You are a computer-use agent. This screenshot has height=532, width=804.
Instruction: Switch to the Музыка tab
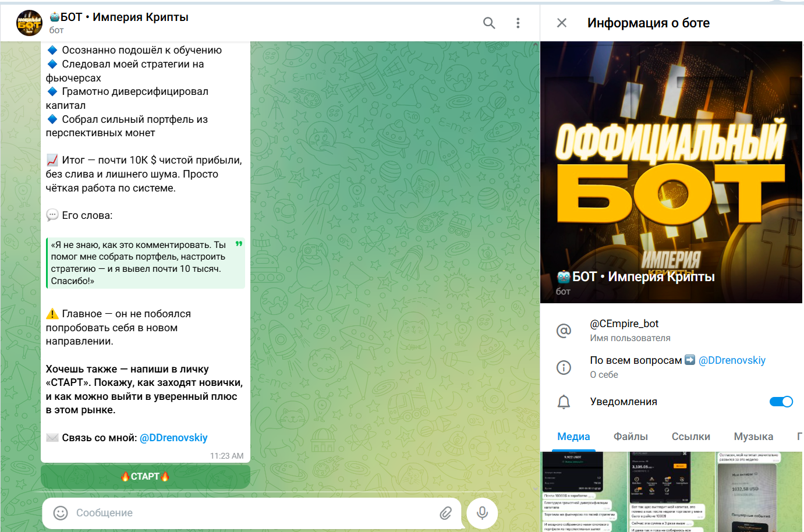(753, 437)
